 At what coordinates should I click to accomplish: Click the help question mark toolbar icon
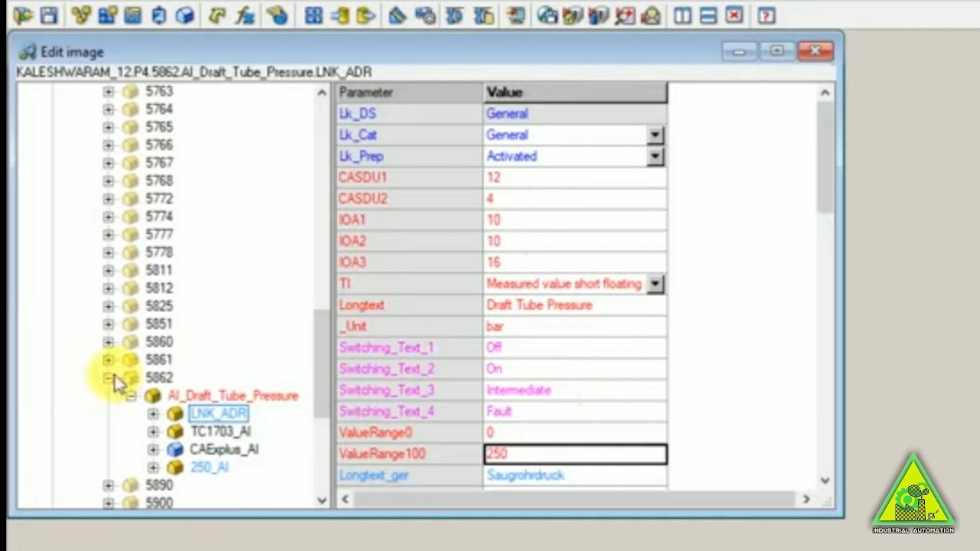click(766, 15)
